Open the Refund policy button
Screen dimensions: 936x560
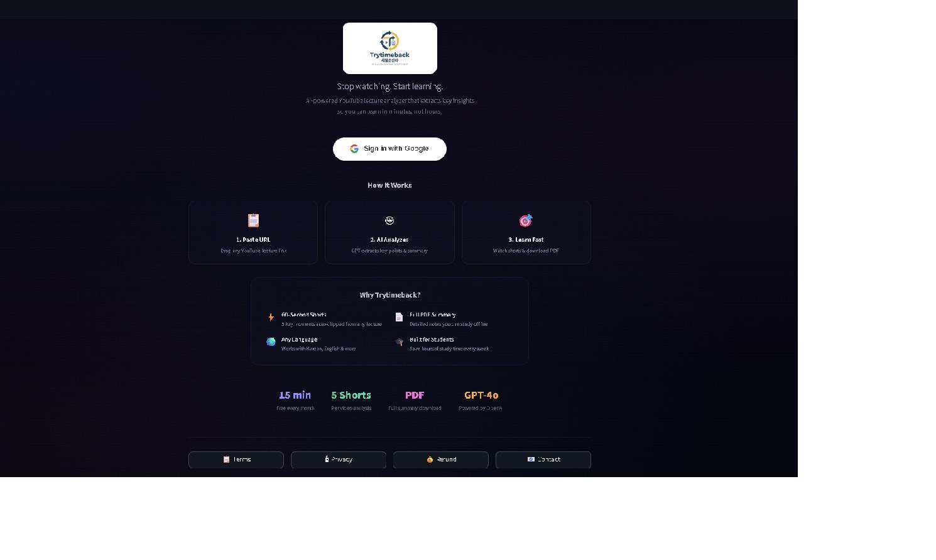coord(441,460)
